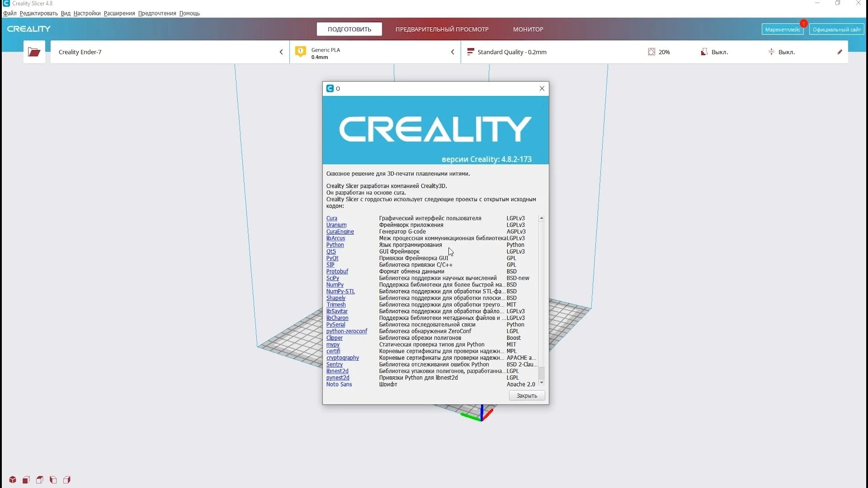Collapse the Generic PLA material selector
868x488 pixels.
[x=453, y=52]
